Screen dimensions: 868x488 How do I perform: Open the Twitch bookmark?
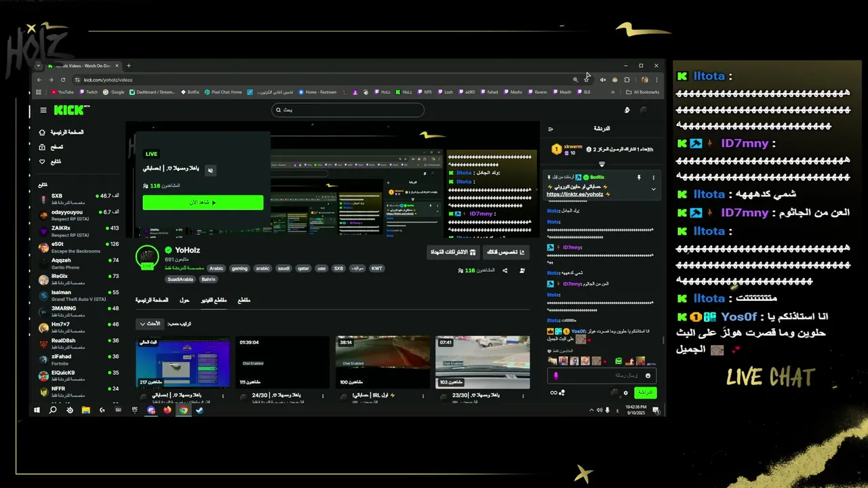click(88, 92)
